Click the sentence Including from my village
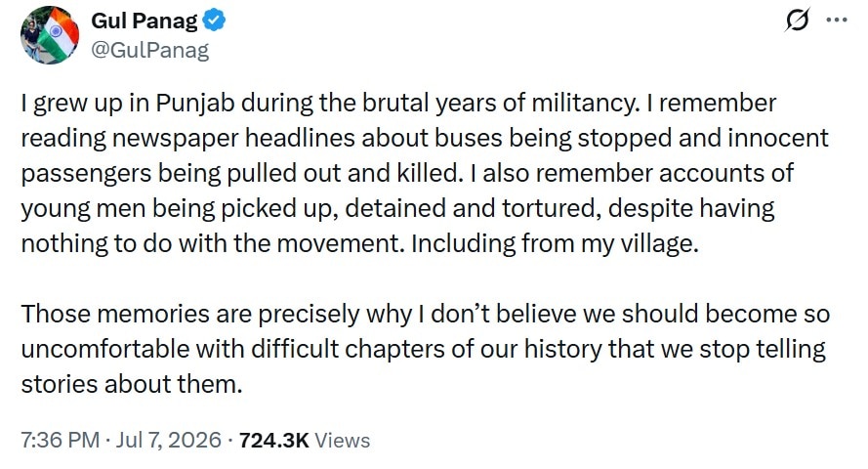The width and height of the screenshot is (868, 469). click(555, 243)
